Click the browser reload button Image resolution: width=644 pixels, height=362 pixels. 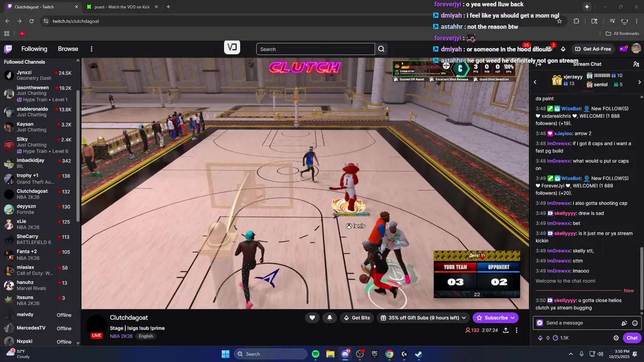(x=32, y=21)
